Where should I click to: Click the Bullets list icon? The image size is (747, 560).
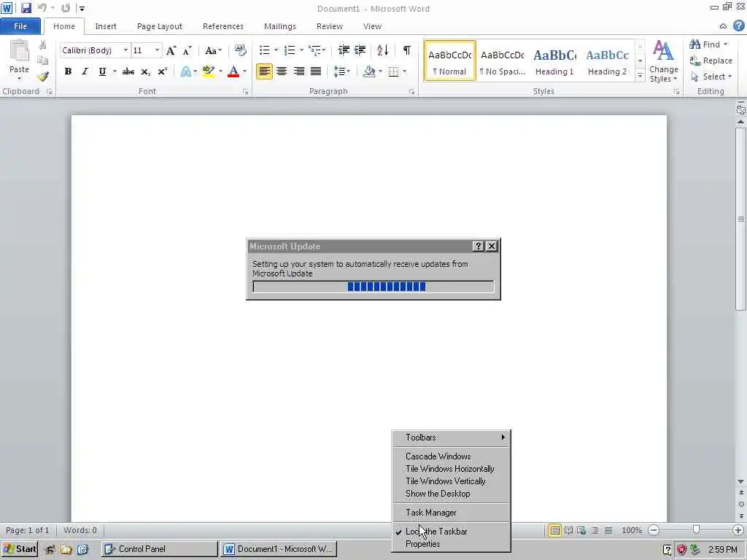[x=264, y=50]
